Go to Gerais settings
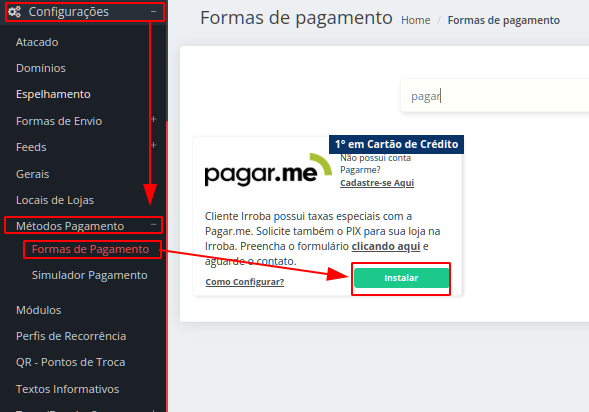 pyautogui.click(x=32, y=174)
